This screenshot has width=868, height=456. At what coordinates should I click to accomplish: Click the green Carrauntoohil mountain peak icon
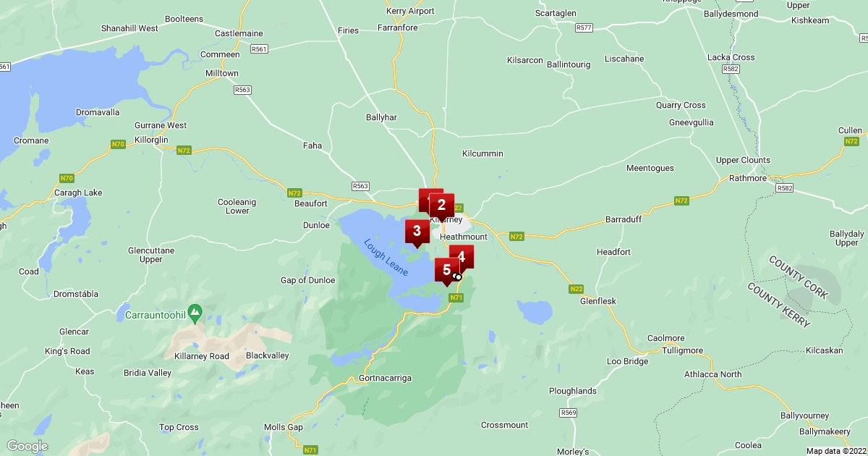[194, 311]
